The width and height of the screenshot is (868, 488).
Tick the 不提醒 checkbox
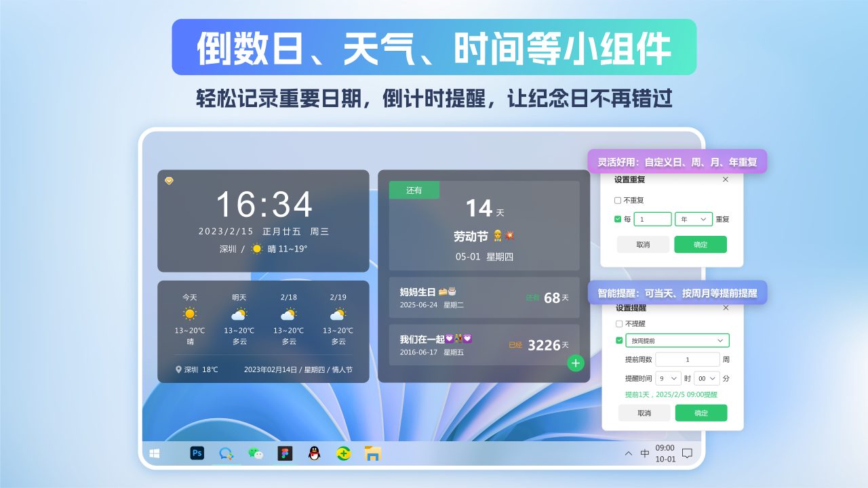coord(619,324)
